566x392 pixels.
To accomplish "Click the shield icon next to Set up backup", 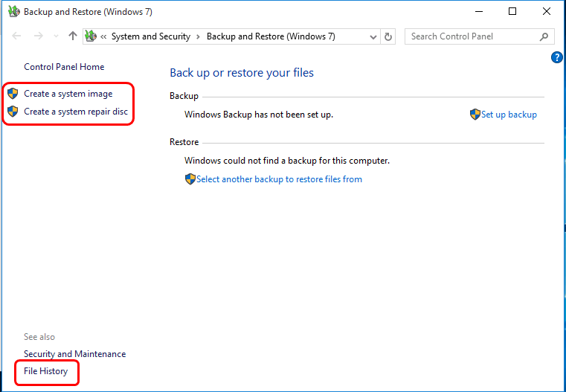I will pyautogui.click(x=475, y=115).
